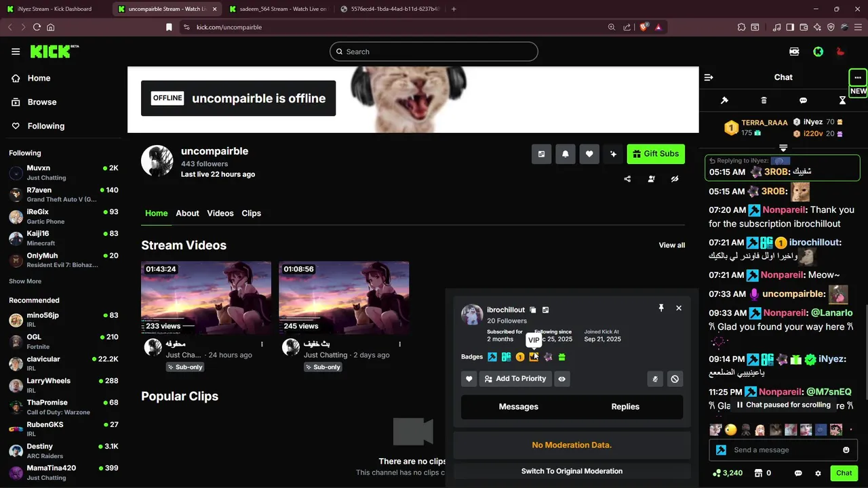Click Add To Priority button
Image resolution: width=868 pixels, height=488 pixels.
pyautogui.click(x=515, y=379)
